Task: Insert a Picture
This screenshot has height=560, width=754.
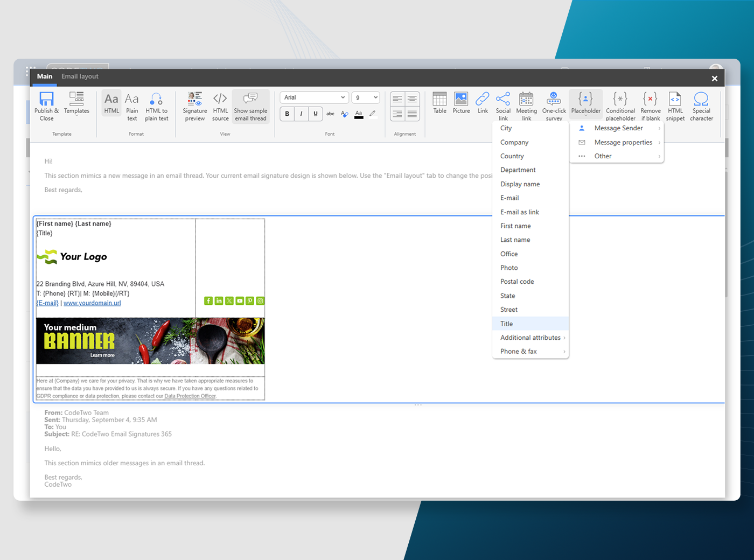Action: (x=461, y=103)
